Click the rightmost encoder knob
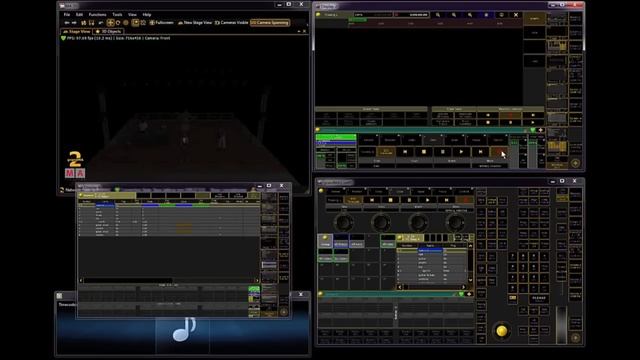Screen dimensions: 640x360 coord(455,222)
